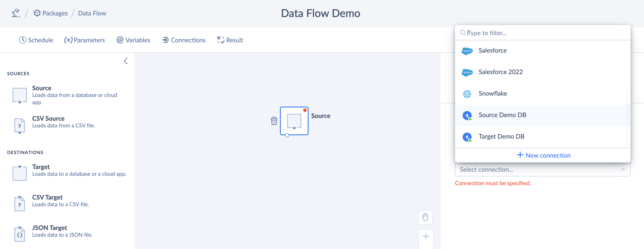
Task: Expand the connection selector dropdown
Action: tap(542, 169)
